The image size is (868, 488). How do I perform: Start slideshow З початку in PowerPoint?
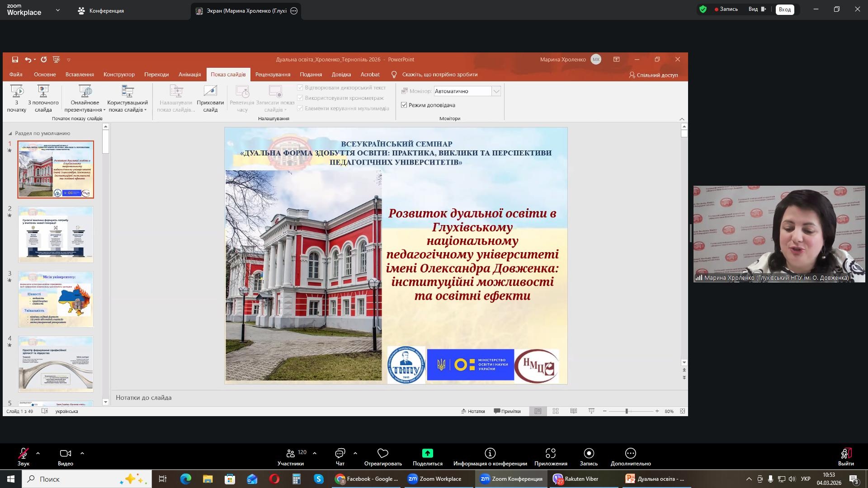coord(17,98)
